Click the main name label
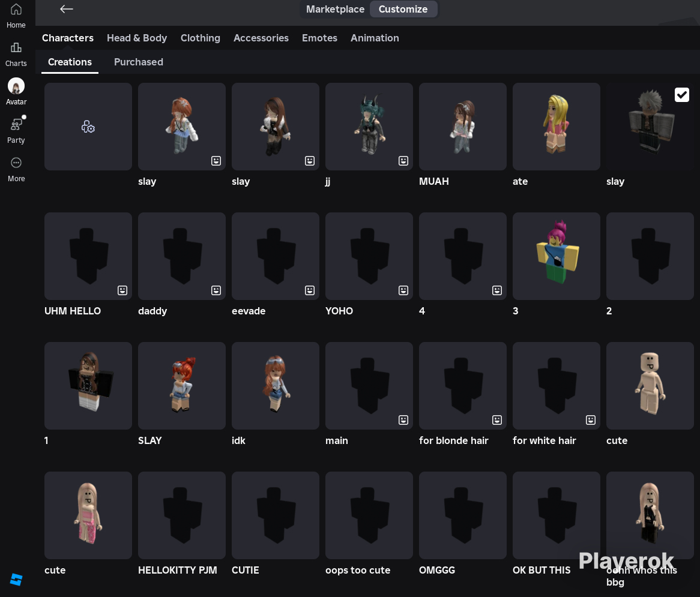This screenshot has width=700, height=597. click(337, 440)
